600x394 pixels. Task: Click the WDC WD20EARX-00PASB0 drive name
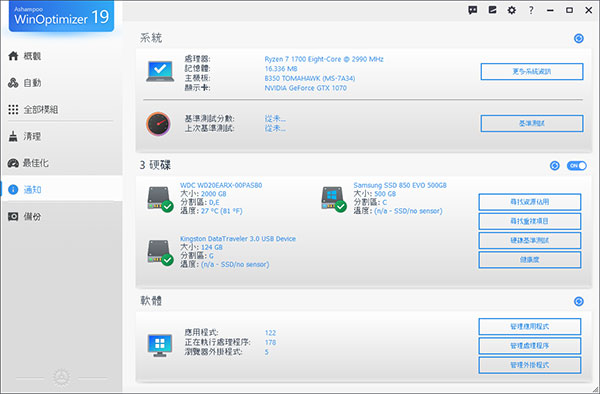pyautogui.click(x=221, y=185)
